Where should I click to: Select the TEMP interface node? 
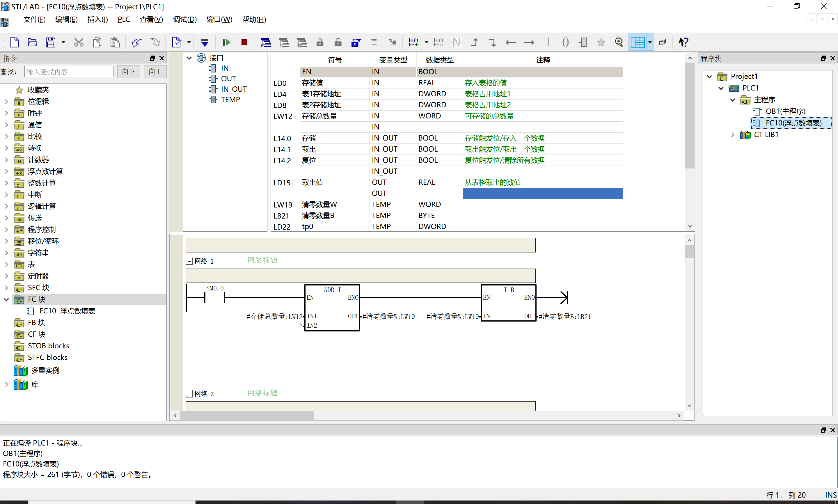click(230, 100)
